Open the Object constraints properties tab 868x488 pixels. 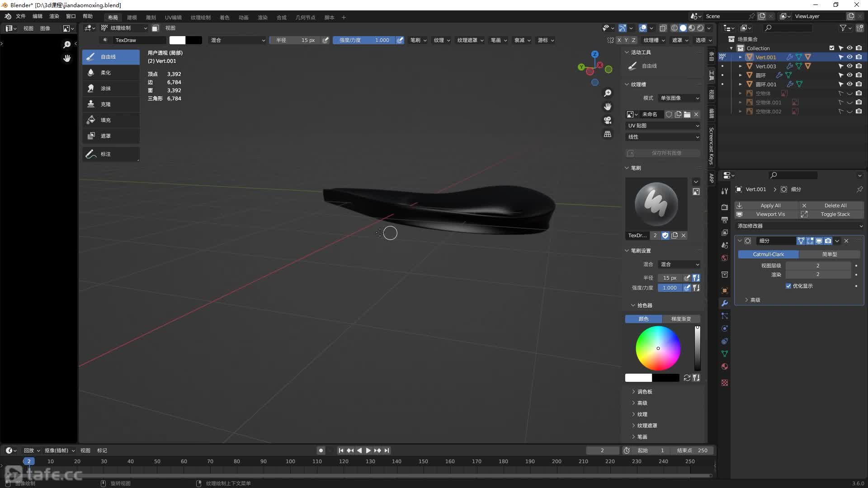coord(725,341)
